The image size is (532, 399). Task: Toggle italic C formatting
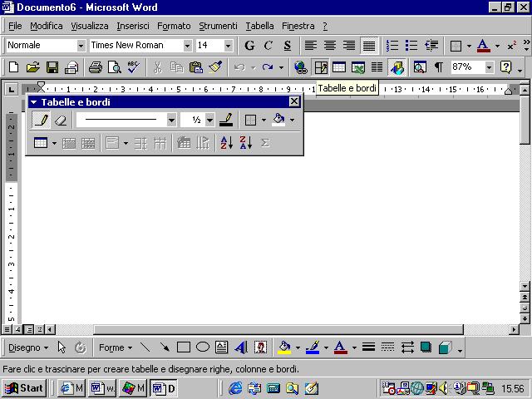click(268, 45)
